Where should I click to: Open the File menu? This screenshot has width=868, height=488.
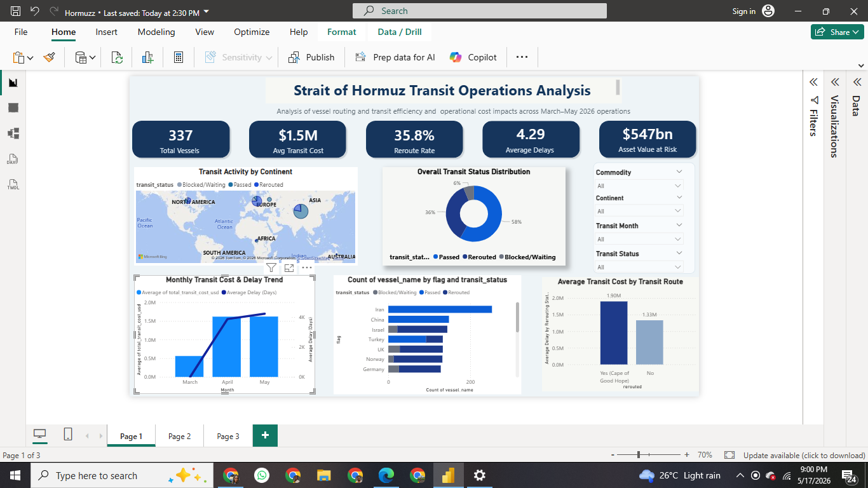tap(21, 32)
